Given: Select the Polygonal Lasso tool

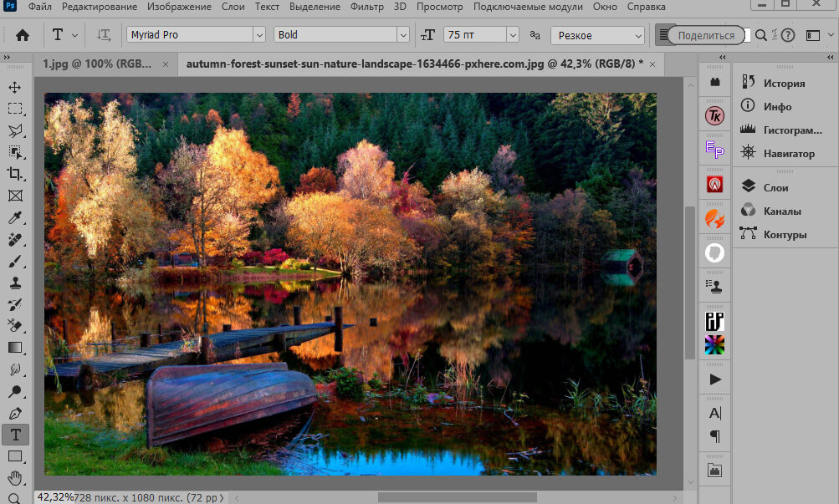Looking at the screenshot, I should click(15, 130).
